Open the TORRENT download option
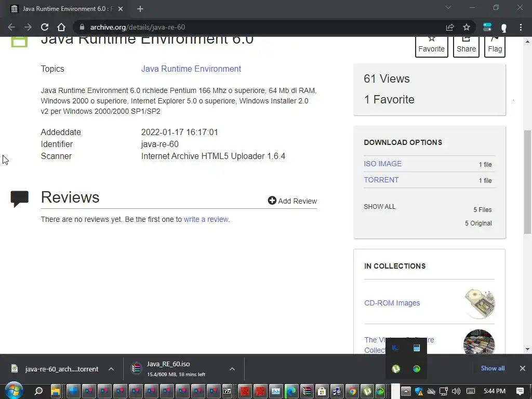 [x=381, y=180]
